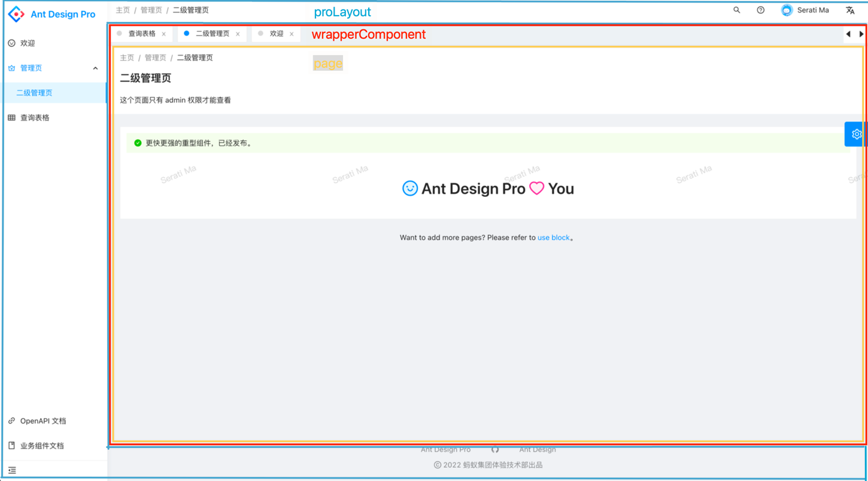Collapse the sidebar using bottom menu icon

coord(12,470)
